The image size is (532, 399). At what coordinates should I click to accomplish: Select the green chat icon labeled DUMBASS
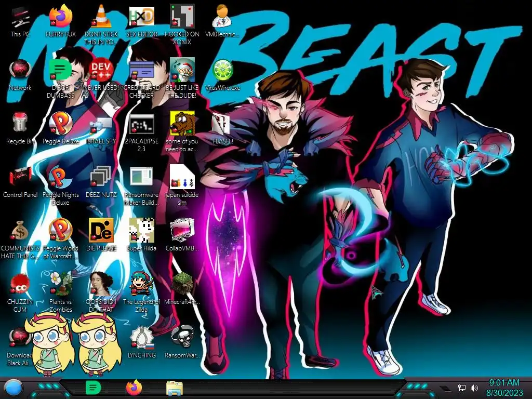[60, 70]
